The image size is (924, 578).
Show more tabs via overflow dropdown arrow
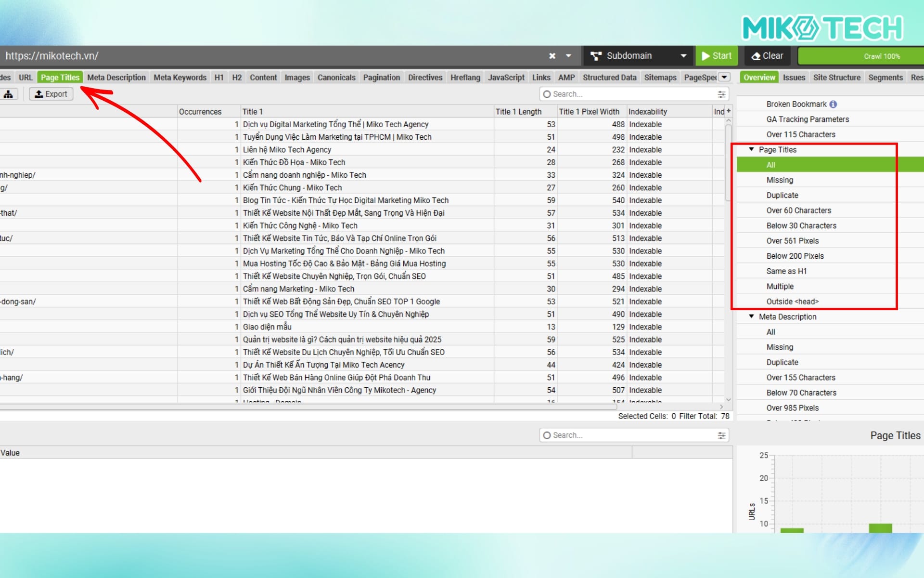pyautogui.click(x=724, y=77)
